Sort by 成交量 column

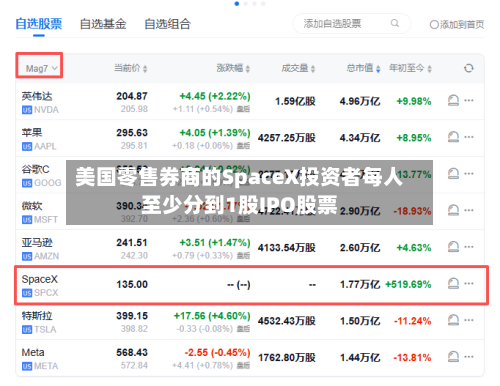(298, 68)
